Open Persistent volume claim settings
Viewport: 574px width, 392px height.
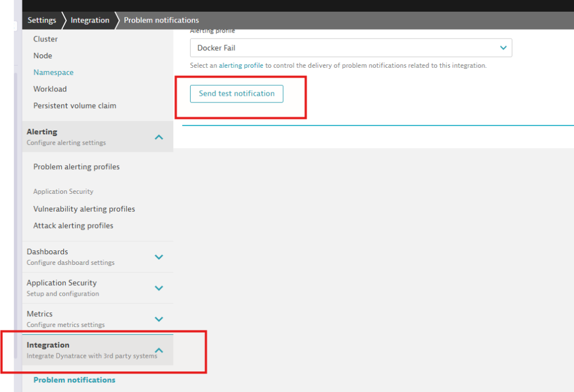75,106
